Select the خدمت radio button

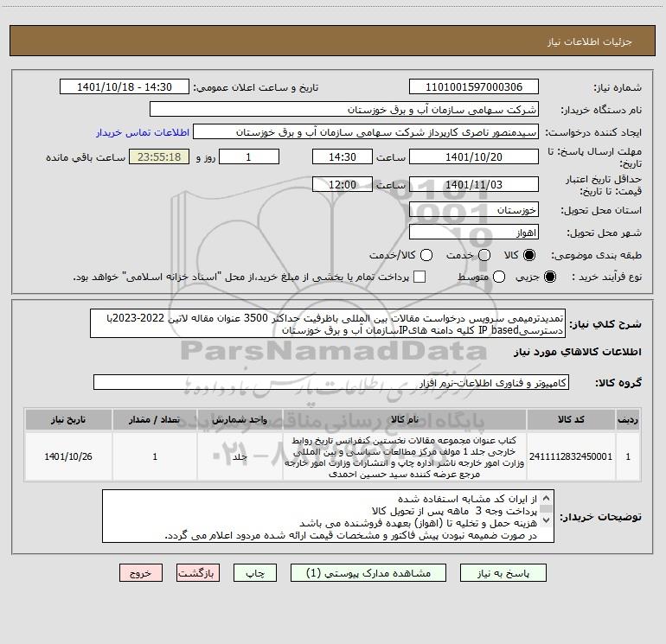click(484, 255)
